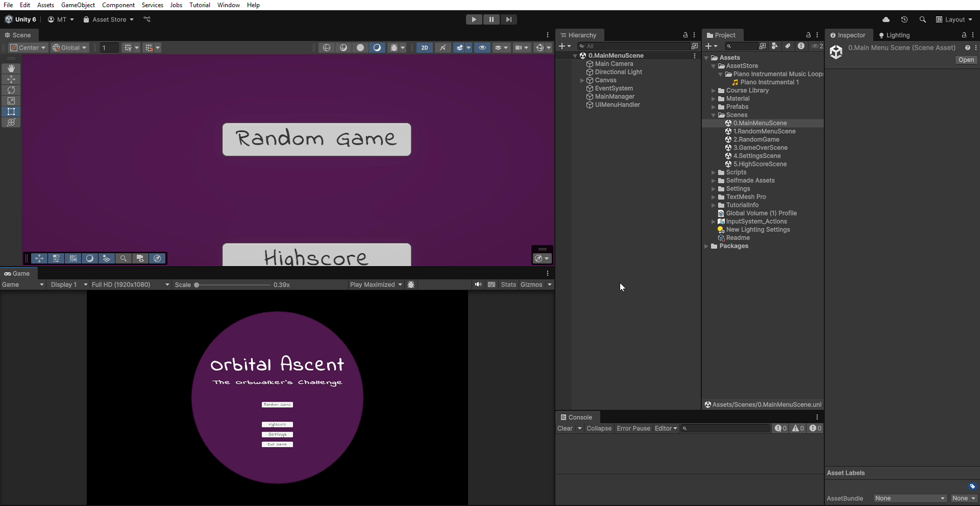Image resolution: width=980 pixels, height=506 pixels.
Task: Toggle 2D mode in Scene view
Action: click(x=424, y=47)
